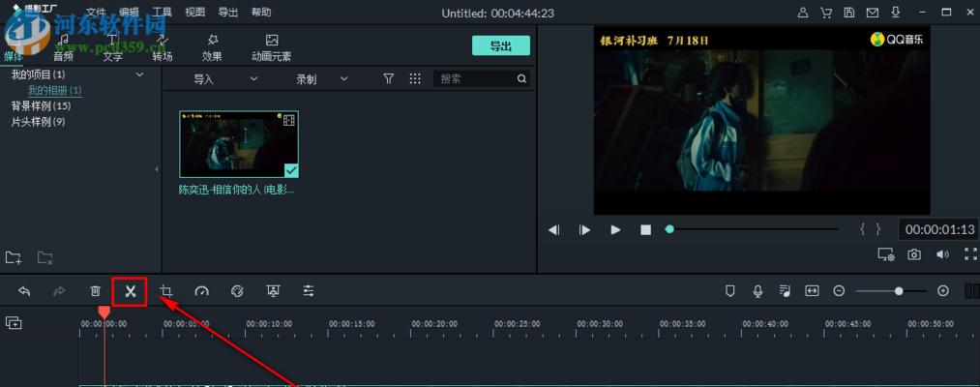Screen dimensions: 980x387
Task: Filter the media library items
Action: coord(389,78)
